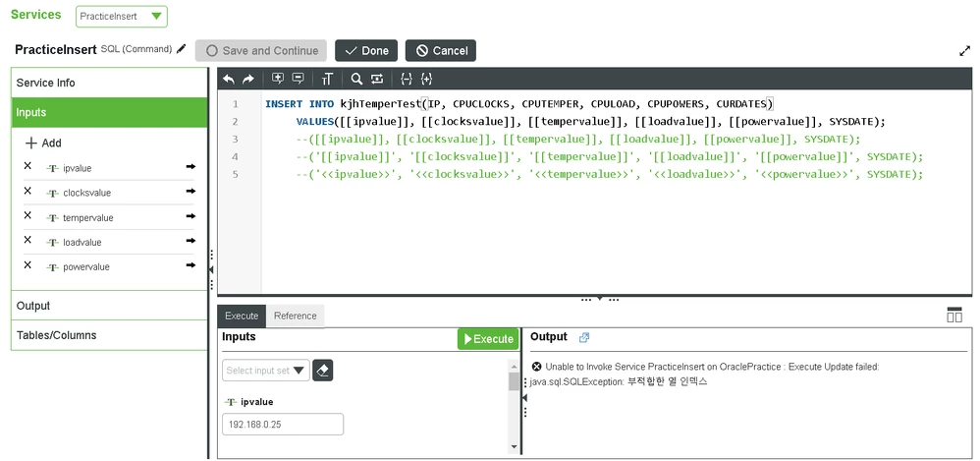Insert clocksvalue into the query with its arrow
This screenshot has width=980, height=461.
pyautogui.click(x=191, y=192)
